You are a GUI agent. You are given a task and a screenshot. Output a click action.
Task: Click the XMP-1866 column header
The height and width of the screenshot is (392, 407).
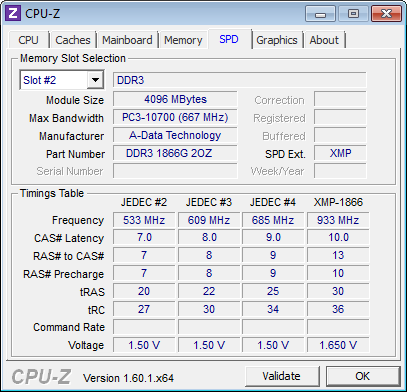point(338,202)
